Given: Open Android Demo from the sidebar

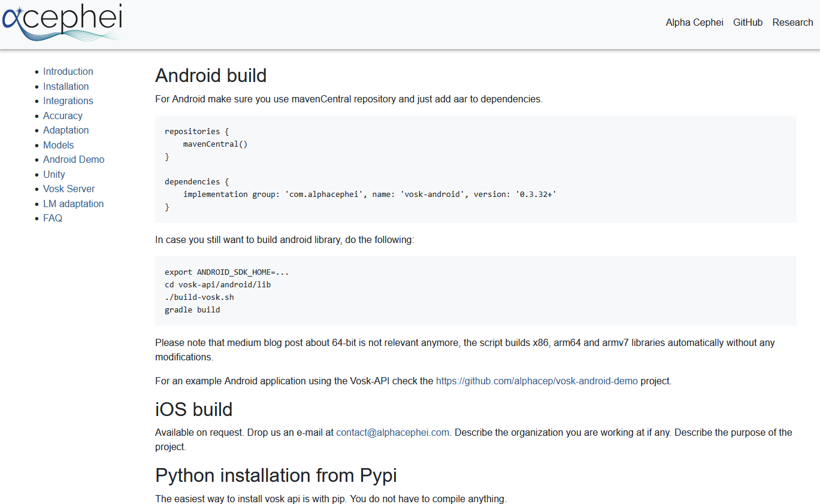Looking at the screenshot, I should [x=74, y=160].
